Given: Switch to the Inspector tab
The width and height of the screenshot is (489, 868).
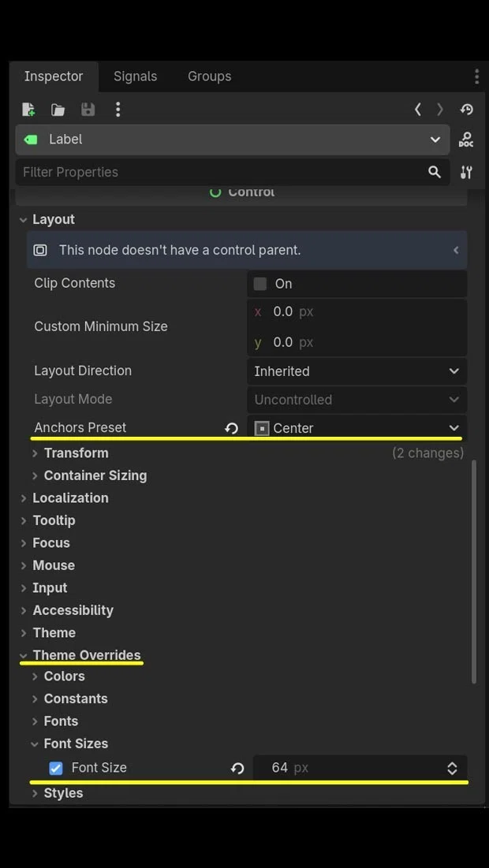Looking at the screenshot, I should [x=54, y=76].
